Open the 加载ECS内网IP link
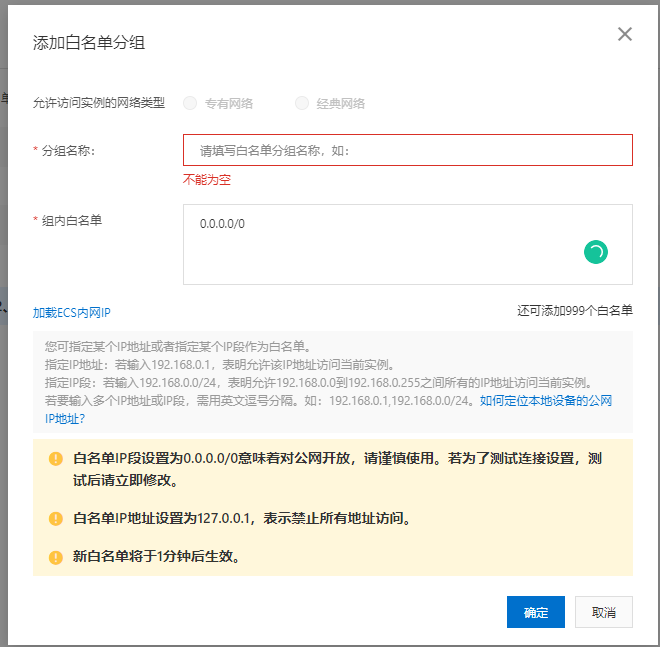The image size is (660, 647). tap(72, 313)
